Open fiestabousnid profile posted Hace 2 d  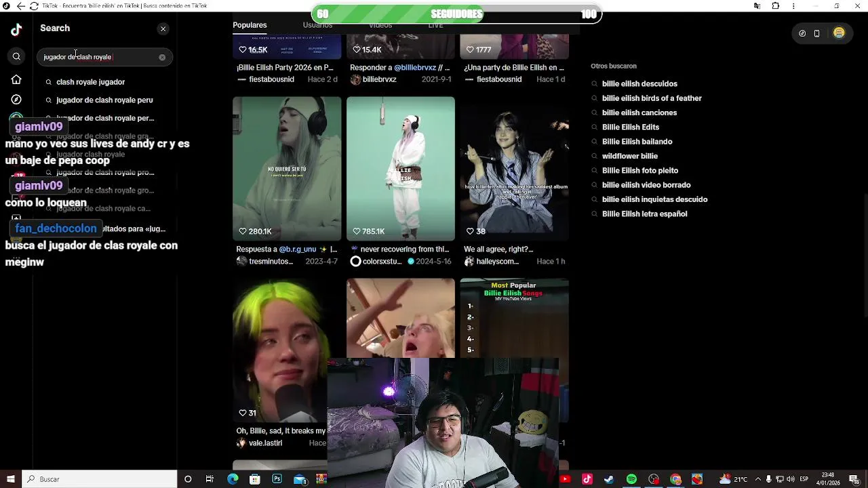click(271, 79)
